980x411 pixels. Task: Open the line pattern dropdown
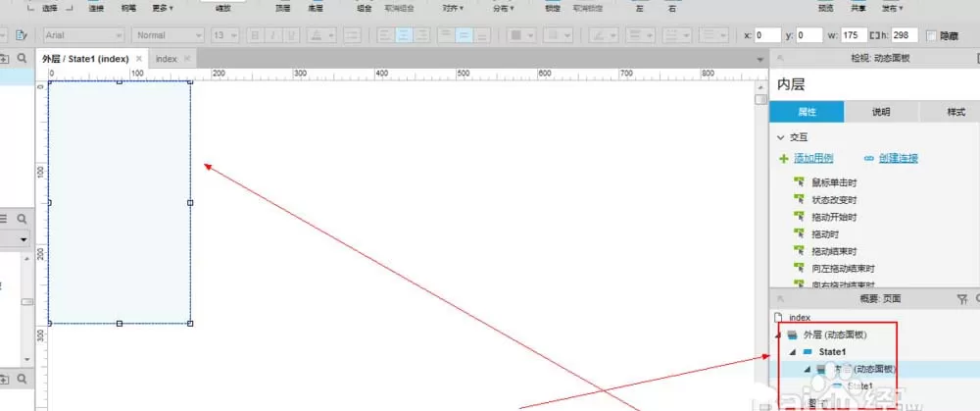coord(677,35)
